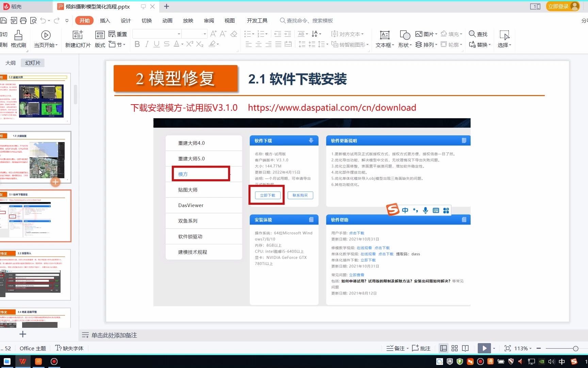The width and height of the screenshot is (588, 368).
Task: Open the zoom percentage 113% dropdown
Action: pos(530,348)
